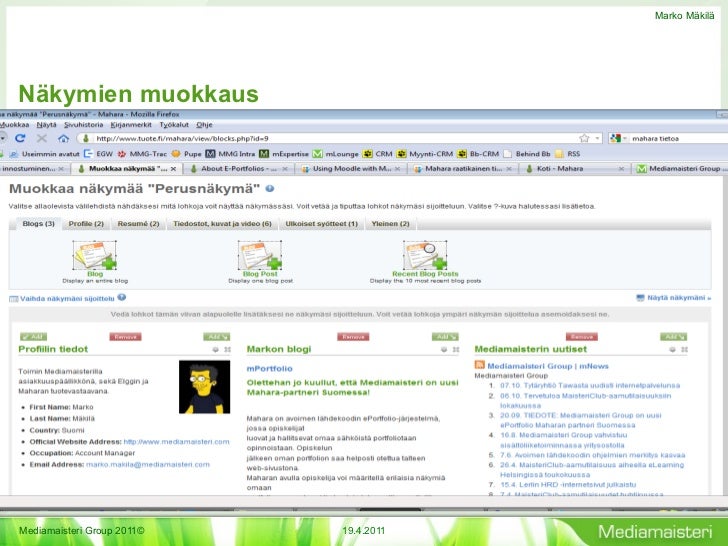Open the mPortfolio blog post link
This screenshot has width=728, height=546.
point(270,369)
